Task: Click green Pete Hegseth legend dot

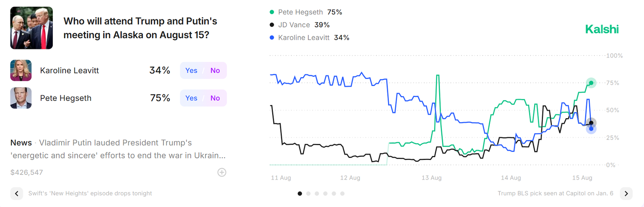Action: pyautogui.click(x=272, y=12)
